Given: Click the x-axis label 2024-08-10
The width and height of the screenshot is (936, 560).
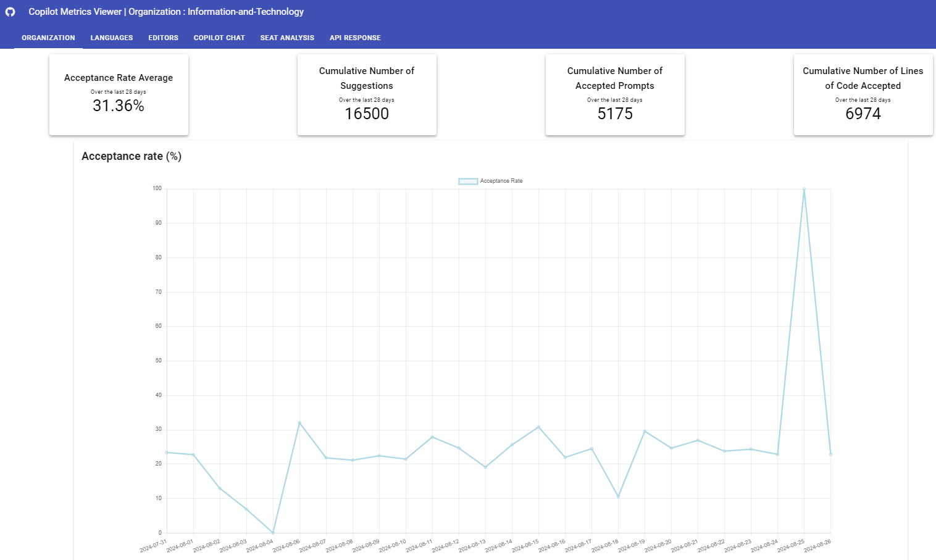Looking at the screenshot, I should [x=392, y=546].
